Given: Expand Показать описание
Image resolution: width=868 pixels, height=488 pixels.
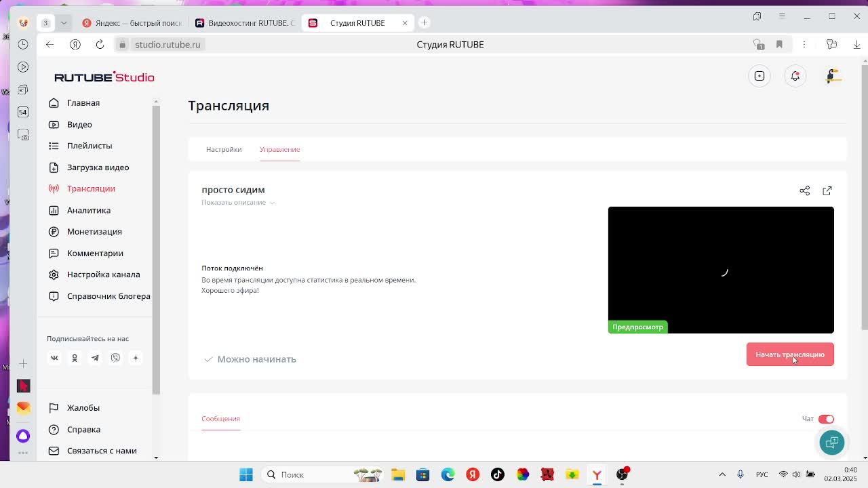Looking at the screenshot, I should point(238,203).
